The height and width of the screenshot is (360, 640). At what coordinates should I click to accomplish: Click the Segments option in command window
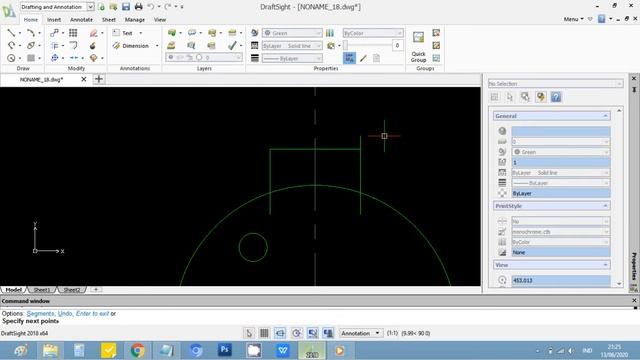point(40,313)
